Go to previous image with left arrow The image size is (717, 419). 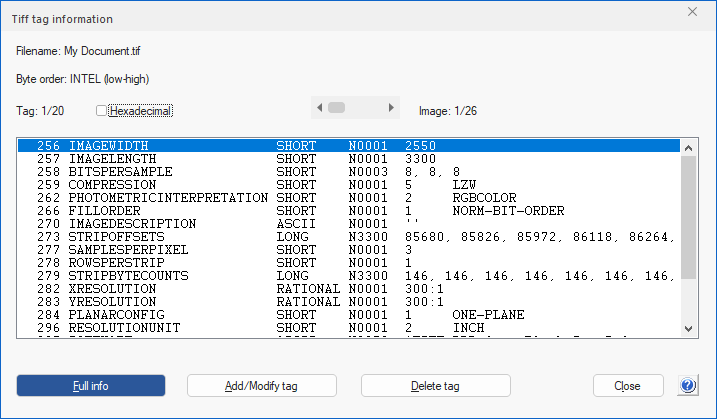pyautogui.click(x=320, y=107)
